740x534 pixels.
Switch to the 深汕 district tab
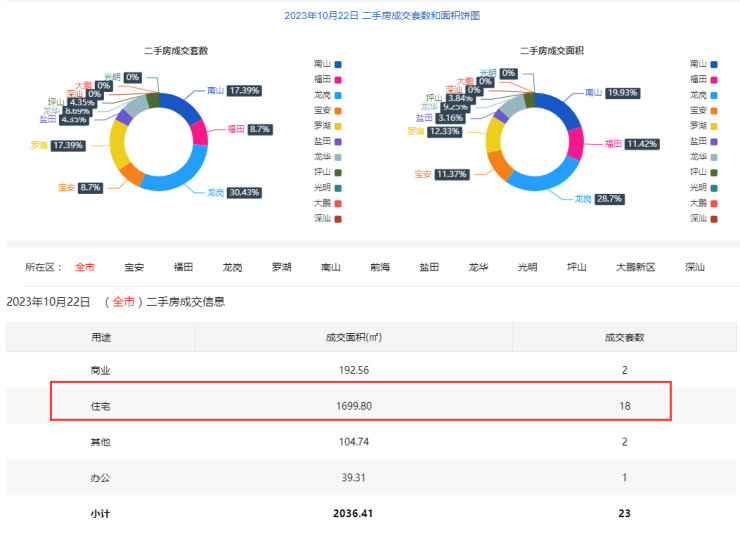click(695, 267)
